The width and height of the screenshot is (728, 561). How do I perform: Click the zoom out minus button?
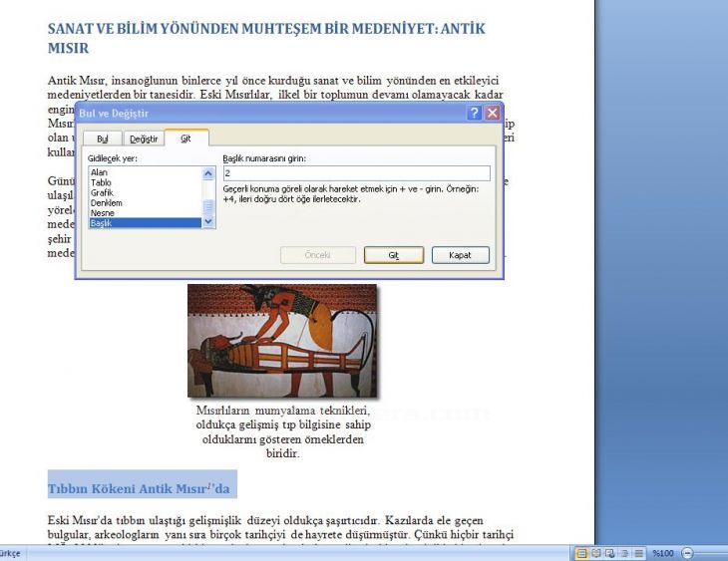687,553
